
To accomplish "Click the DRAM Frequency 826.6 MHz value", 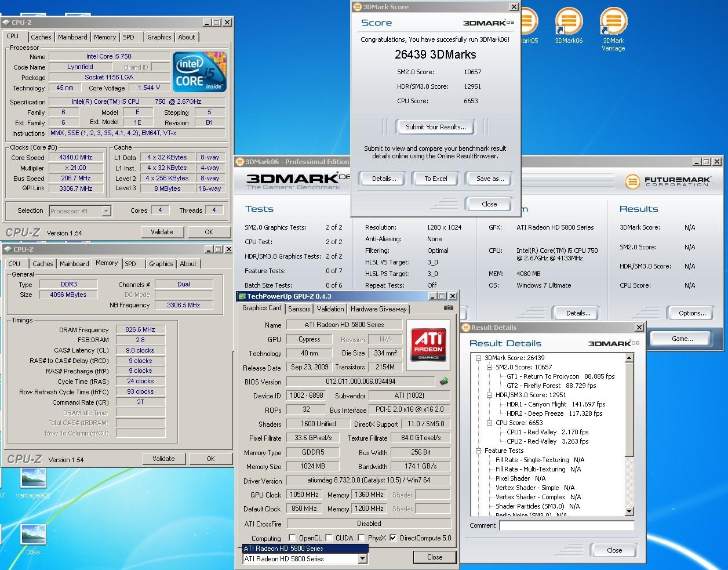I will [140, 329].
